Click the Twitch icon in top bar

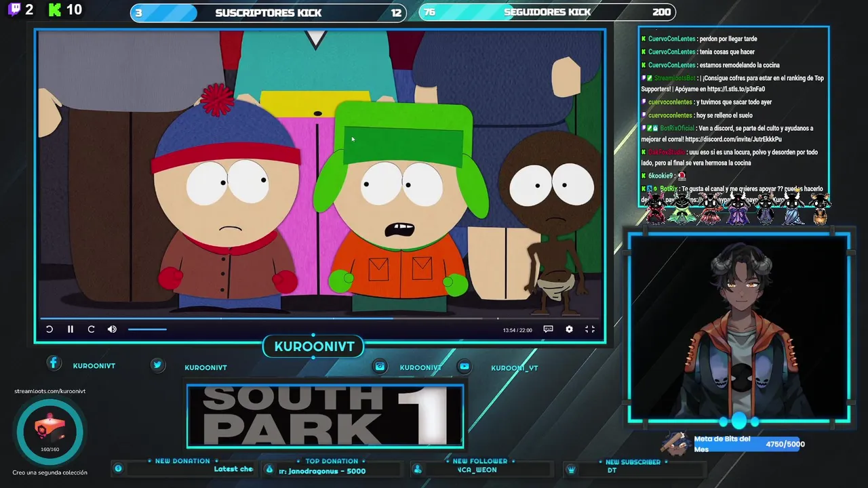click(14, 10)
